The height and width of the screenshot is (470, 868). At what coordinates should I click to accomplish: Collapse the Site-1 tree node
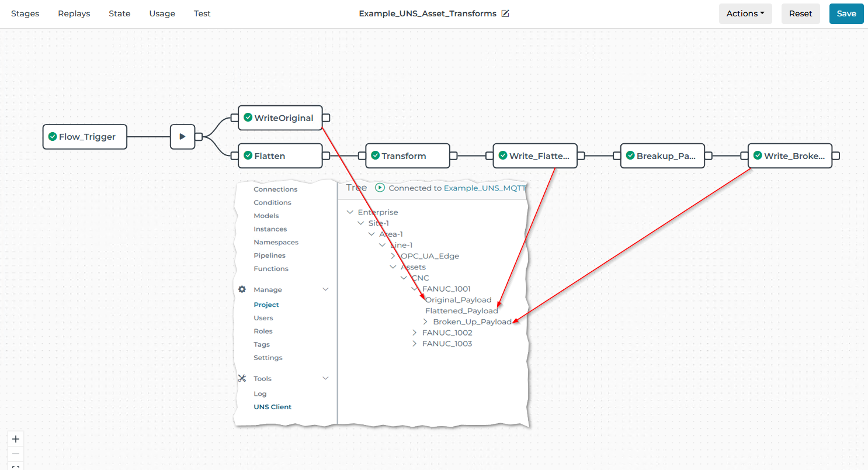(360, 223)
